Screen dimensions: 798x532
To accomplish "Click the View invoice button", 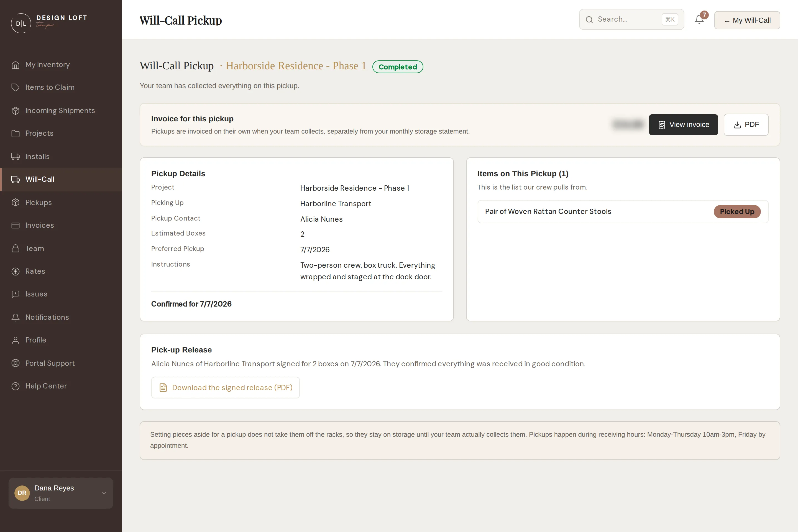I will tap(683, 124).
